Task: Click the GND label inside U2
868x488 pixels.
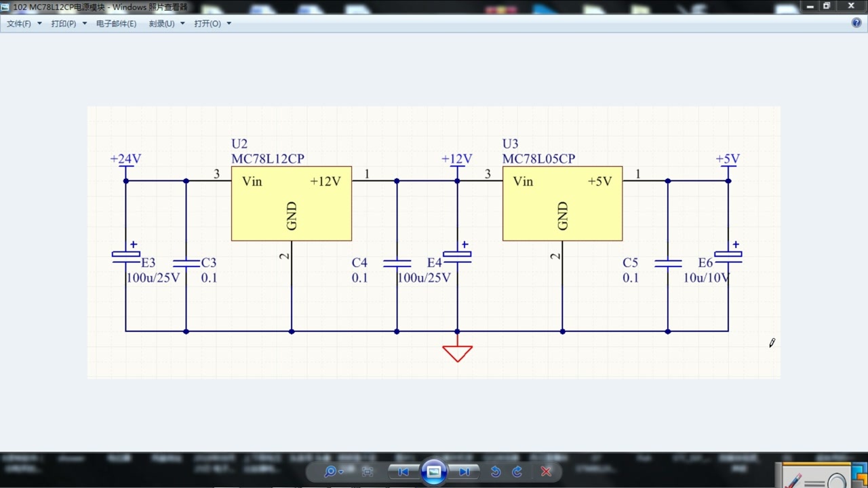Action: pos(292,216)
